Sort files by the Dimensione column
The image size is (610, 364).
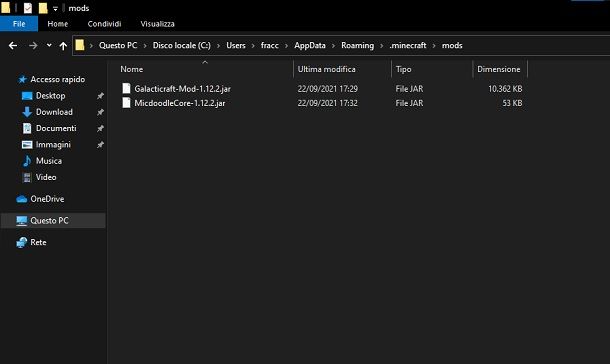pos(499,69)
